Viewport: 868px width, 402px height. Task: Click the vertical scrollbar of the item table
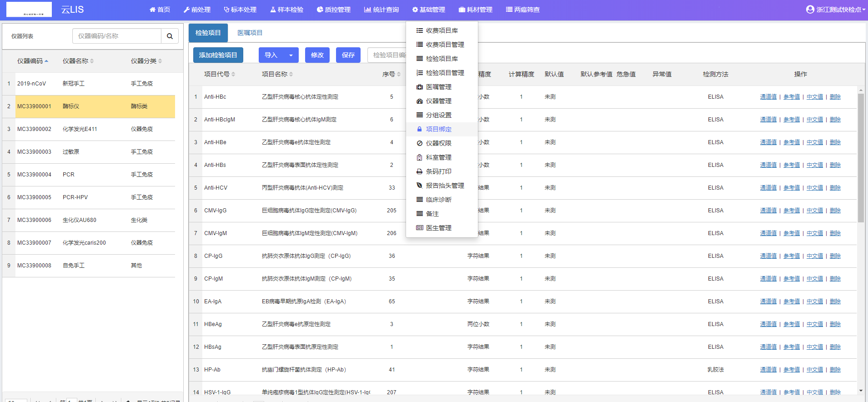click(x=861, y=158)
